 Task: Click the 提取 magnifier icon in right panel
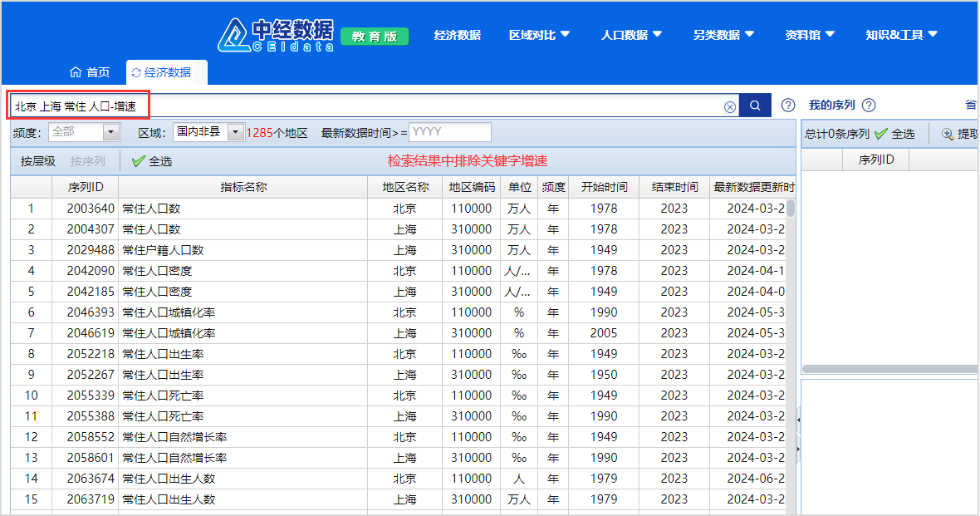coord(947,134)
